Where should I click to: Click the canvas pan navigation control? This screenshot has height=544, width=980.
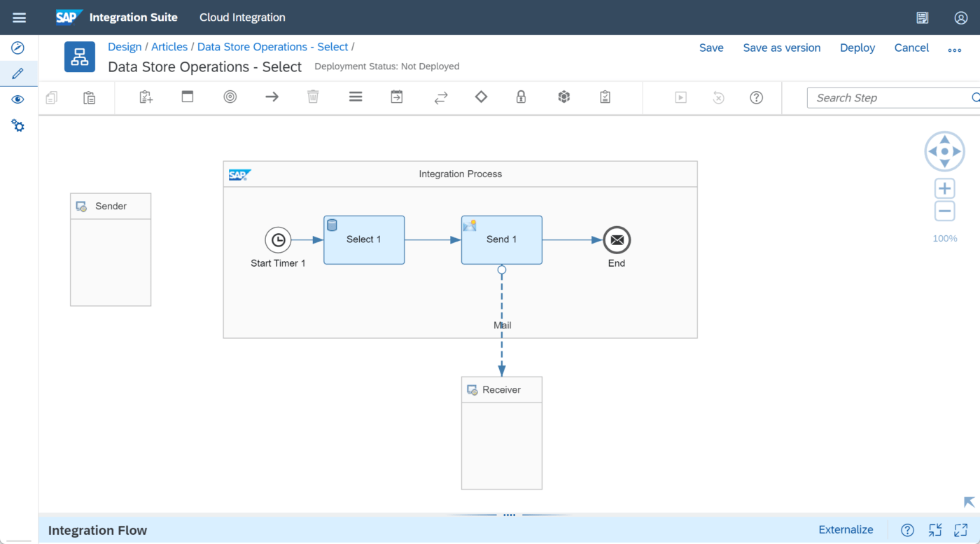coord(944,151)
